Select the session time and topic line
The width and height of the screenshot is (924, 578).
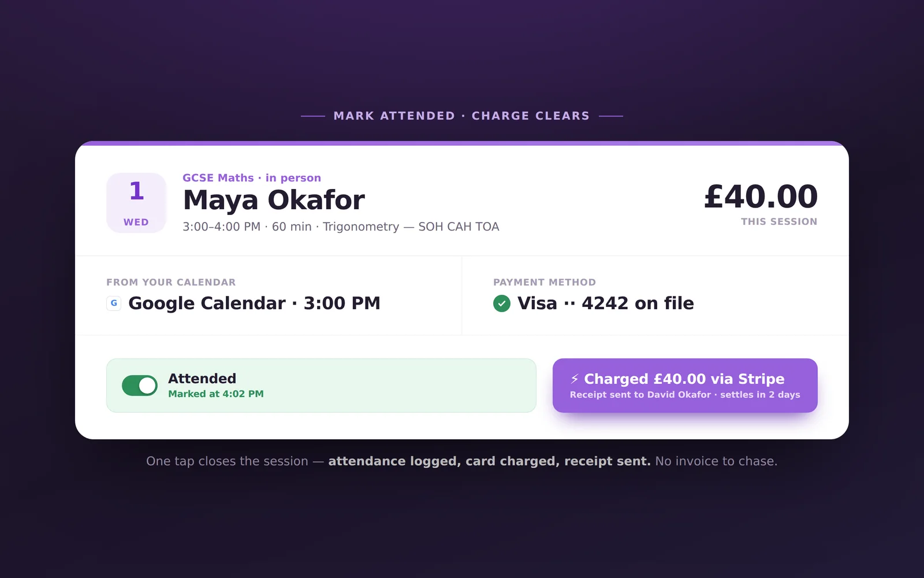coord(341,227)
